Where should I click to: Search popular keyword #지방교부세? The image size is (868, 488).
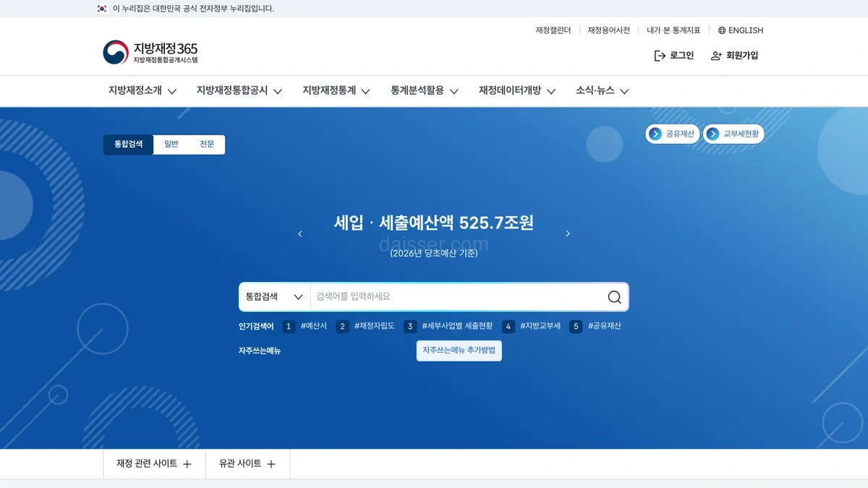pyautogui.click(x=540, y=326)
